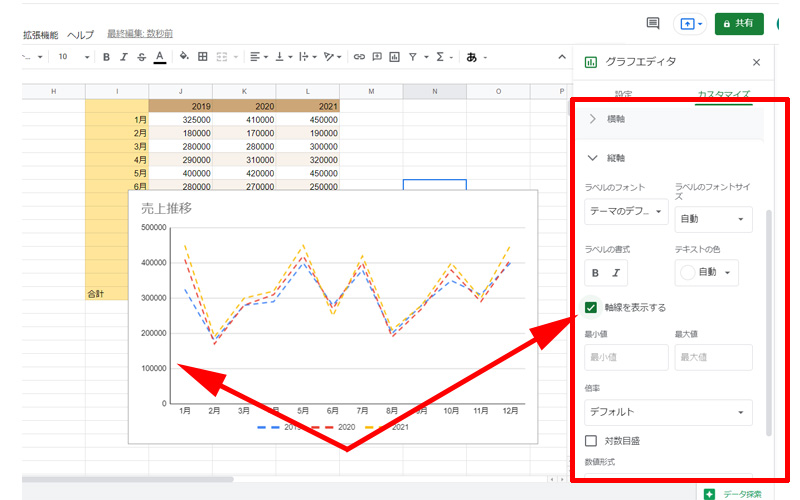Image resolution: width=800 pixels, height=500 pixels.
Task: Toggle bold for axis label format
Action: tap(597, 272)
